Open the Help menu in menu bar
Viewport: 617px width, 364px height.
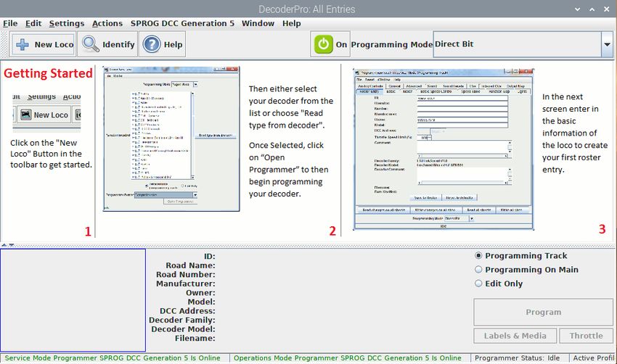[x=292, y=24]
